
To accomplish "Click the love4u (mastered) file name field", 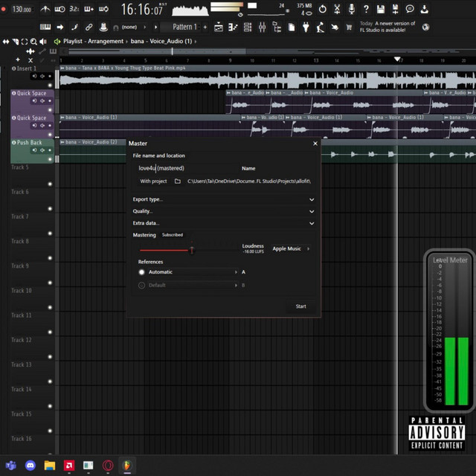I will pyautogui.click(x=187, y=168).
